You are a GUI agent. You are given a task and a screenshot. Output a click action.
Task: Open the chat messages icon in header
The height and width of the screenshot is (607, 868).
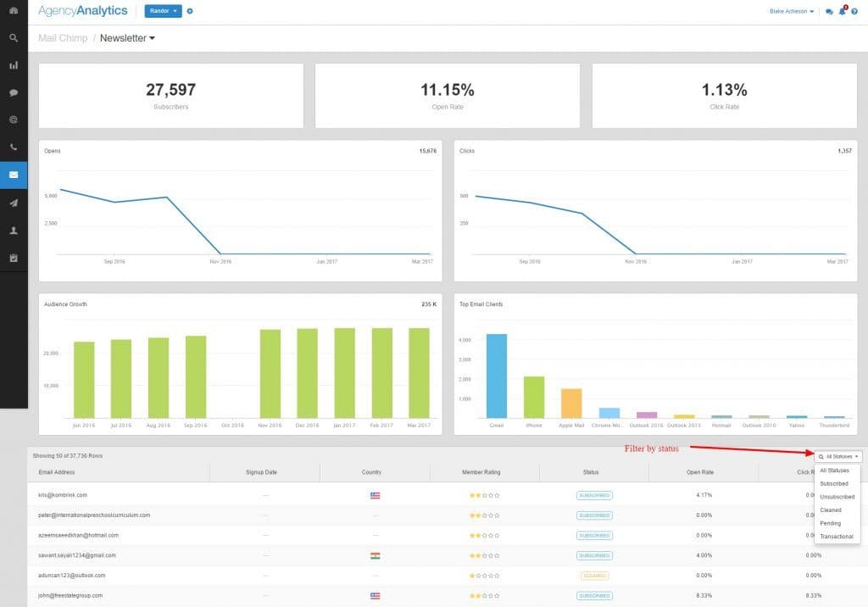(829, 12)
